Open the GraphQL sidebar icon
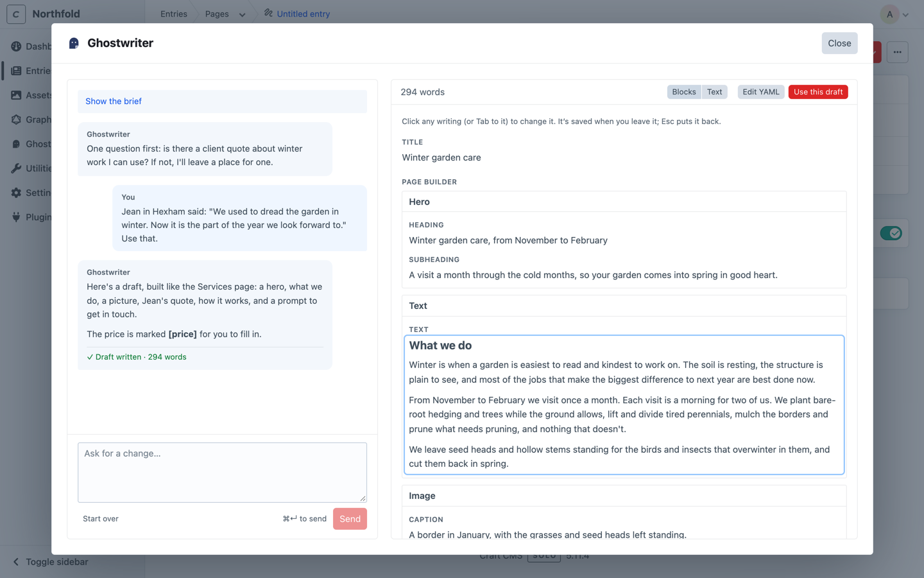The height and width of the screenshot is (578, 924). (x=16, y=119)
